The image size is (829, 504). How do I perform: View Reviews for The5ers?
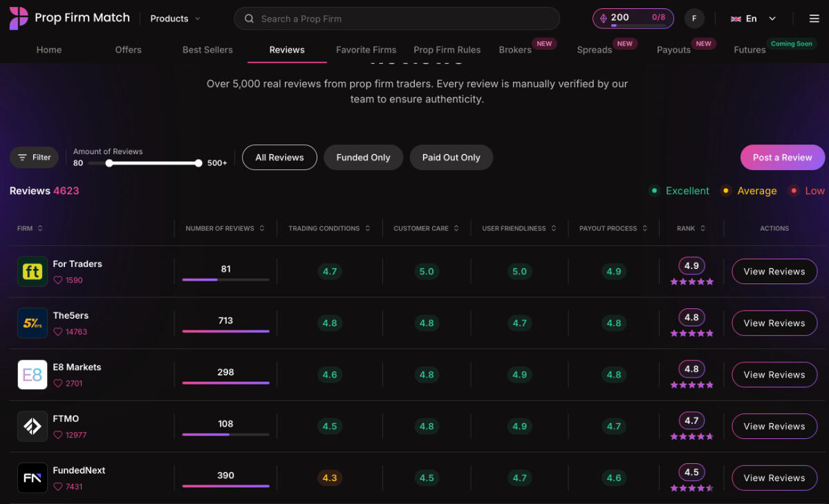point(774,323)
